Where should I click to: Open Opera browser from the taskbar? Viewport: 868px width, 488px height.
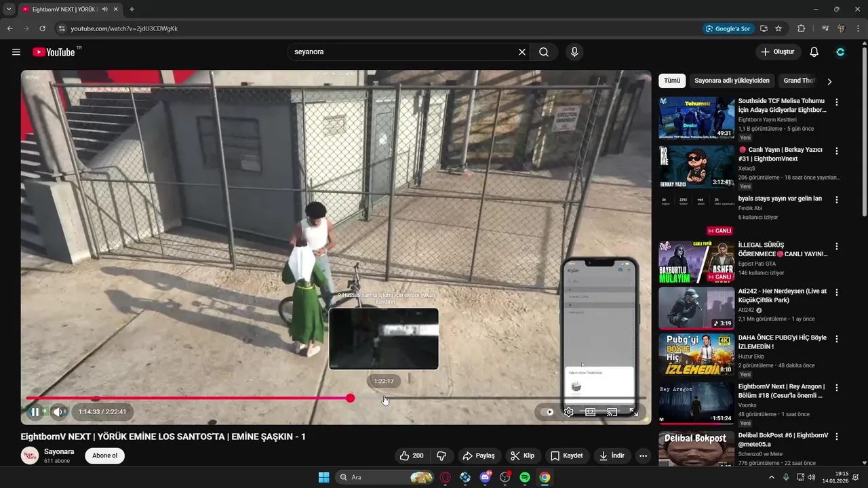tap(446, 477)
